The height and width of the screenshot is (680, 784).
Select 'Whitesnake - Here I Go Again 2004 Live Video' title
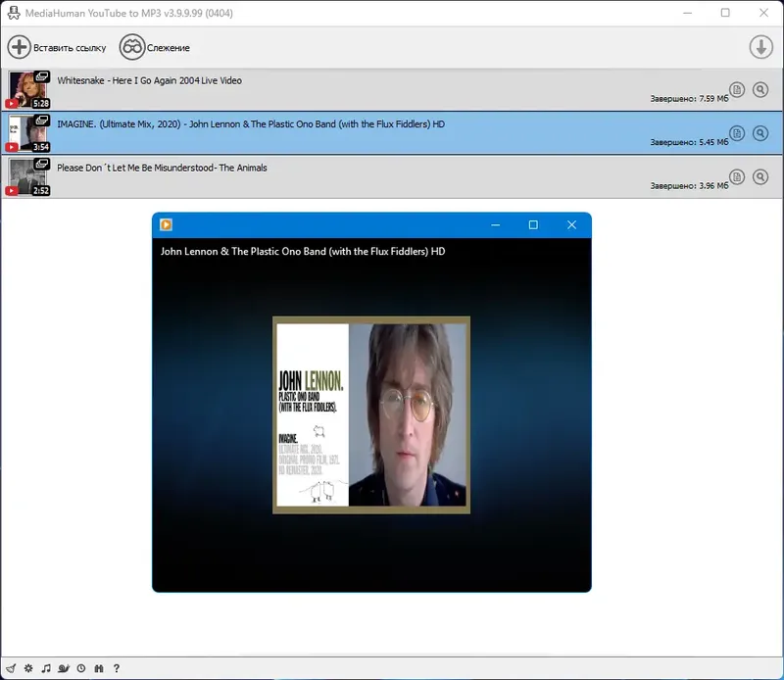149,80
